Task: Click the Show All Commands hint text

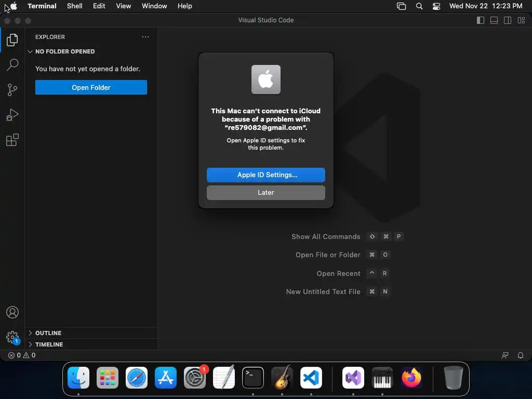Action: pos(326,236)
